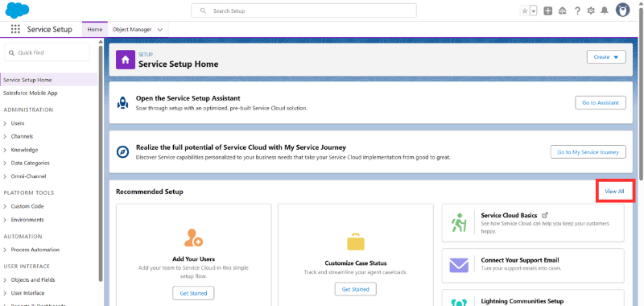
Task: Click the external link icon beside Service Cloud Basics
Action: (545, 215)
